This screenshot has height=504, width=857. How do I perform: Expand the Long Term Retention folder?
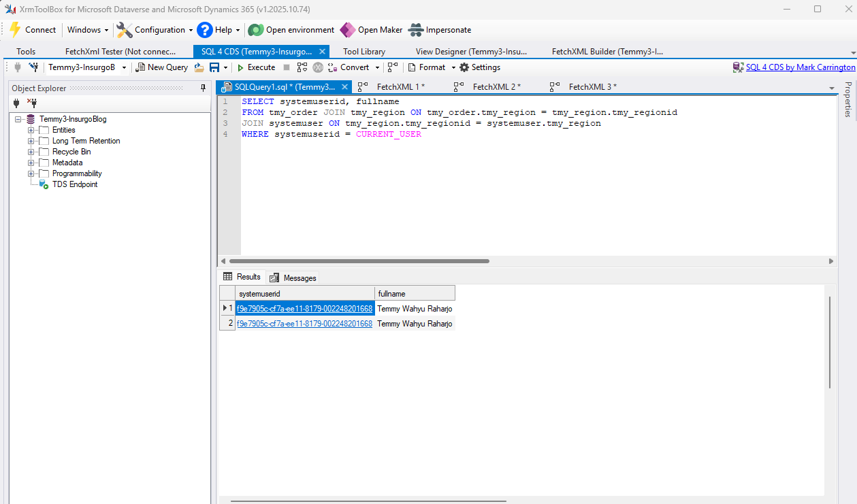click(31, 141)
